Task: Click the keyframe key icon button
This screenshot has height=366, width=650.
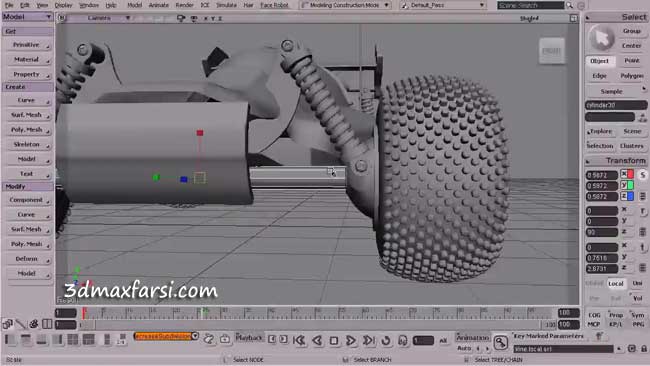Action: (x=501, y=343)
